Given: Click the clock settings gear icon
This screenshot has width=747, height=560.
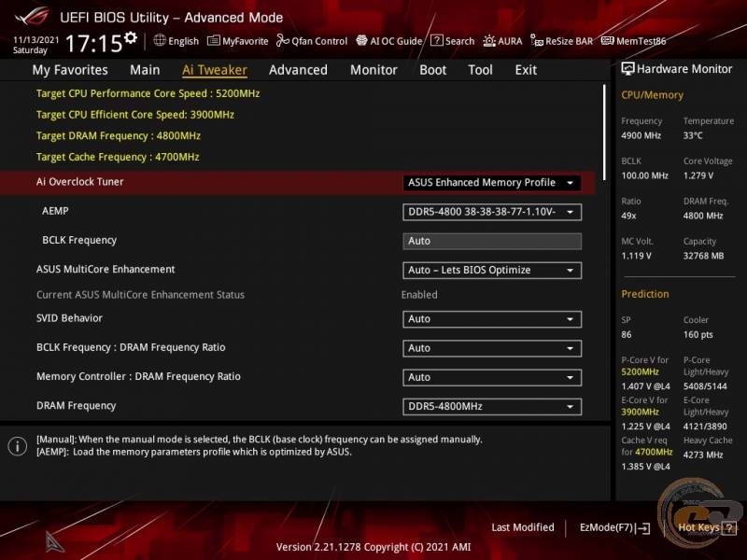Looking at the screenshot, I should [x=131, y=37].
